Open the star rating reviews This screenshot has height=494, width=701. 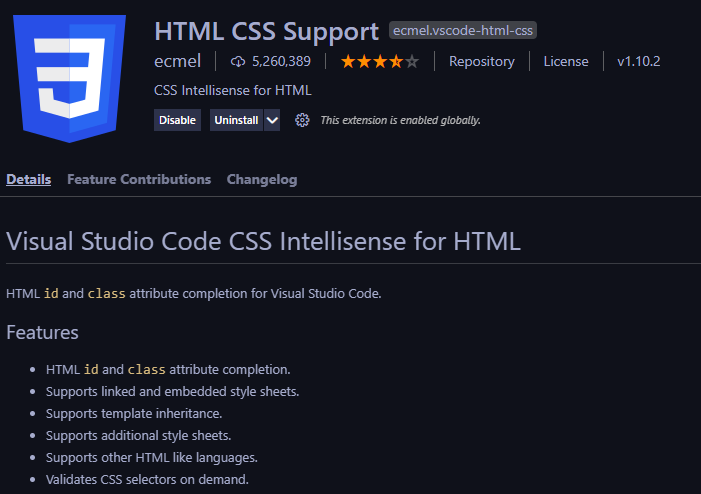click(380, 61)
